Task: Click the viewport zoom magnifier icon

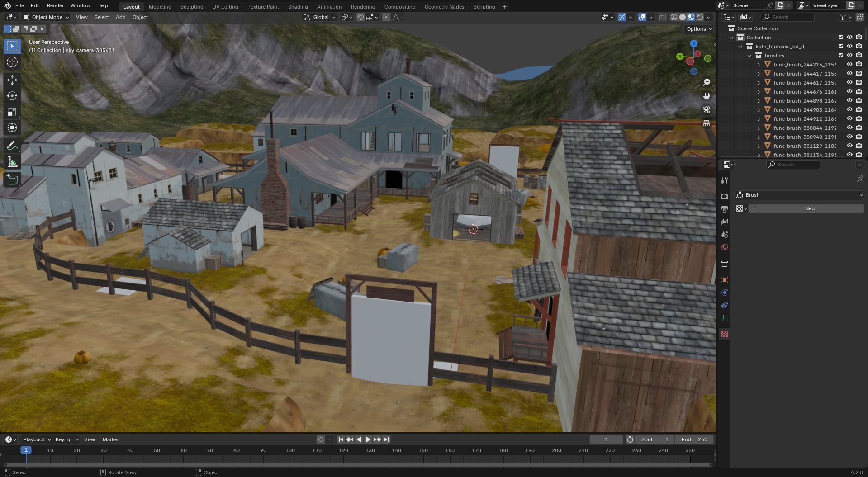Action: (707, 82)
